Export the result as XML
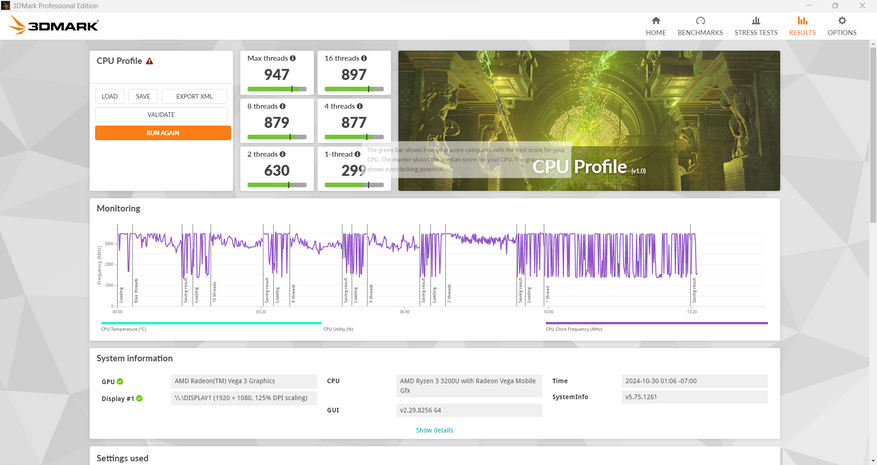Viewport: 877px width, 465px height. 195,96
